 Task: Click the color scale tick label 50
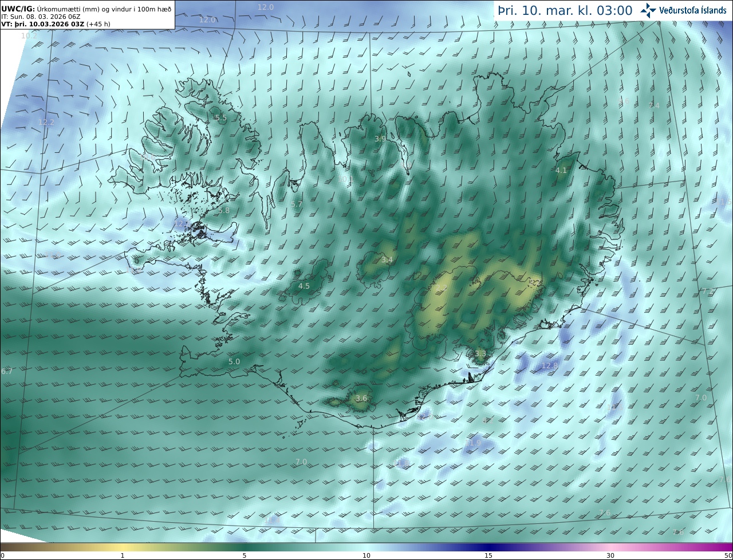728,555
